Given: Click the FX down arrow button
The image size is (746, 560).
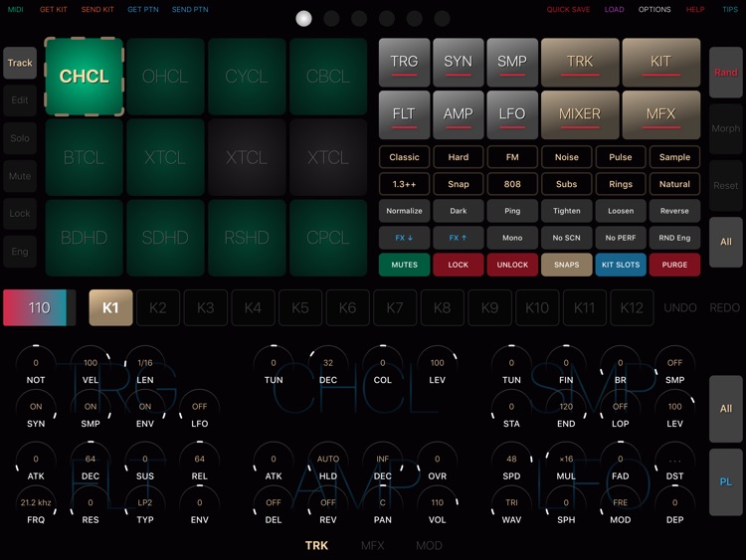Looking at the screenshot, I should (404, 238).
